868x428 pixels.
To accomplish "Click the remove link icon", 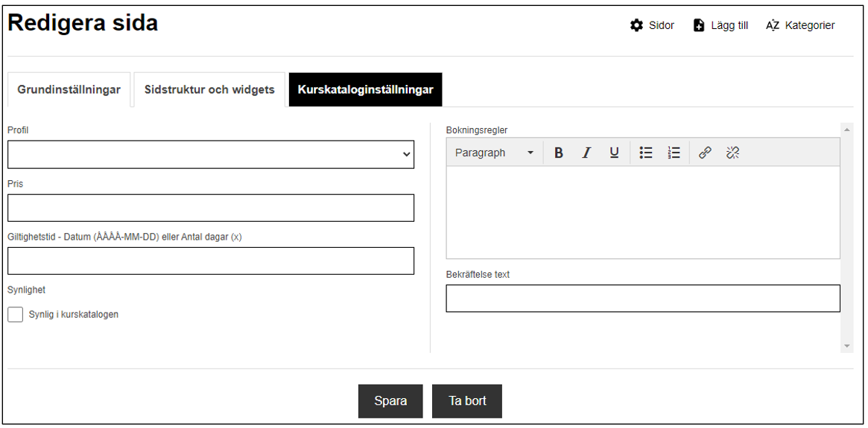I will point(733,153).
